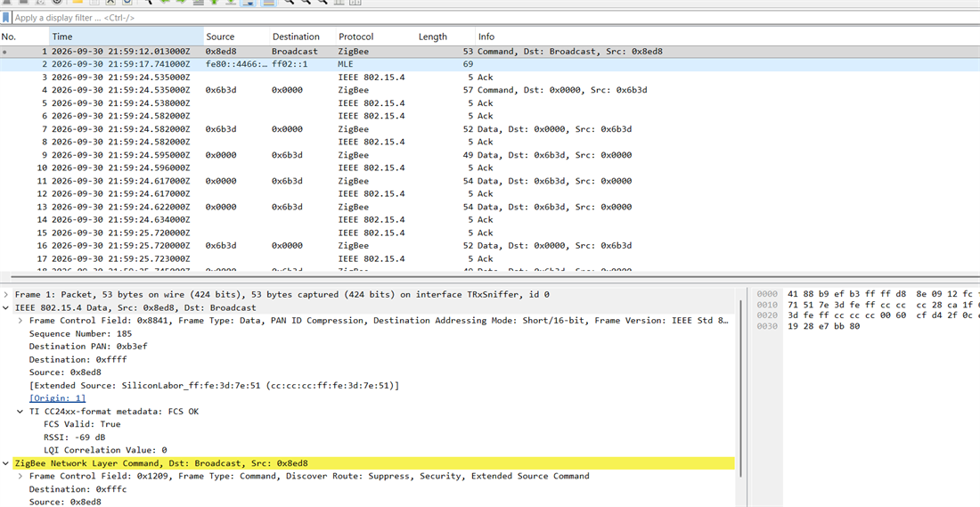Select packet 14 Ack row
Image resolution: width=980 pixels, height=507 pixels.
click(x=490, y=219)
